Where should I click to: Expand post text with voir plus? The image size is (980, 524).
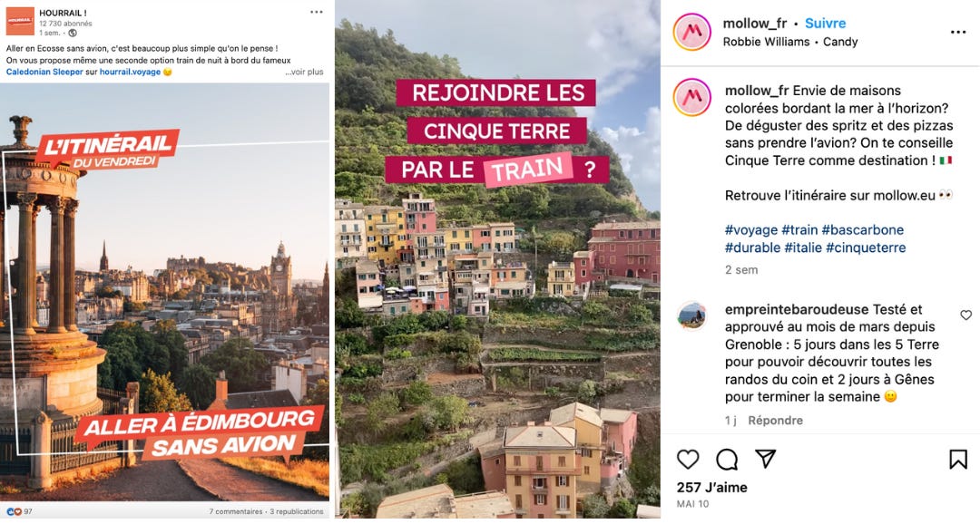pyautogui.click(x=304, y=72)
